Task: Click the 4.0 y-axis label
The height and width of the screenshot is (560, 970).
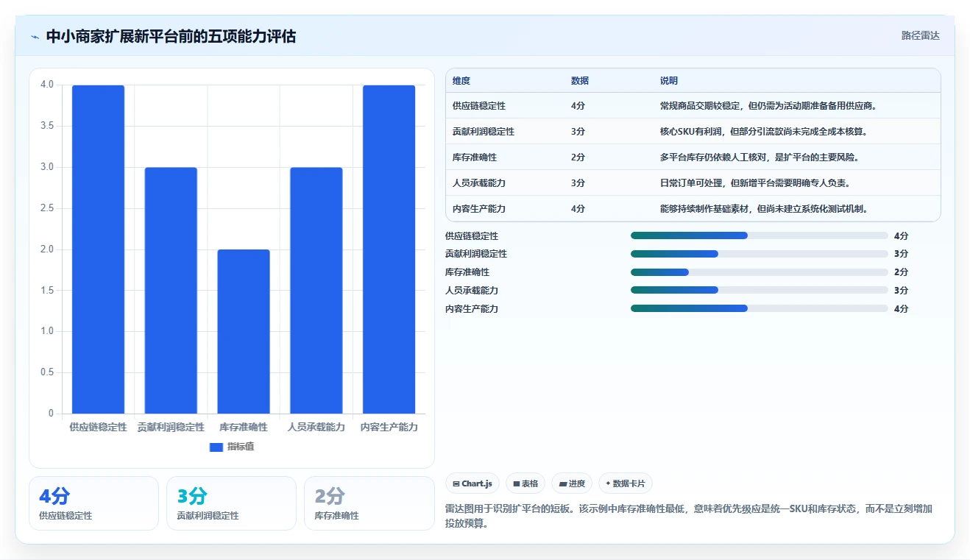Action: click(47, 85)
